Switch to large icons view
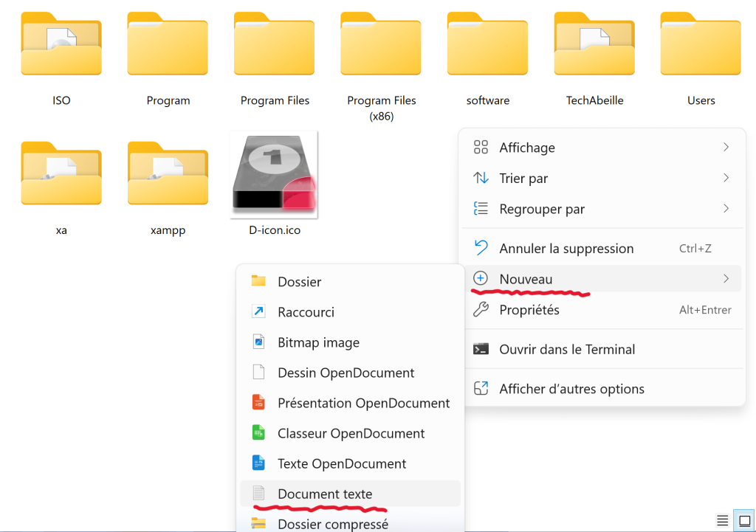 click(744, 521)
